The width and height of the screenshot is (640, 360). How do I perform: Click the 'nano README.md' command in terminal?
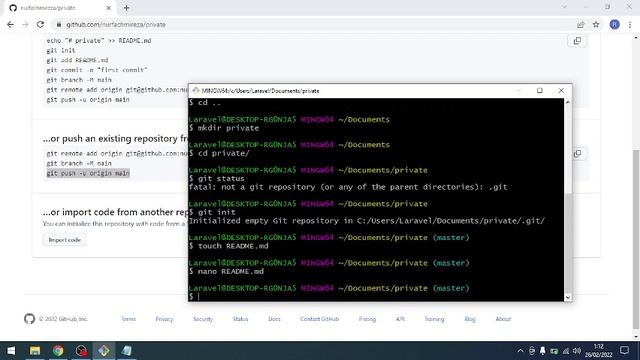(x=231, y=271)
